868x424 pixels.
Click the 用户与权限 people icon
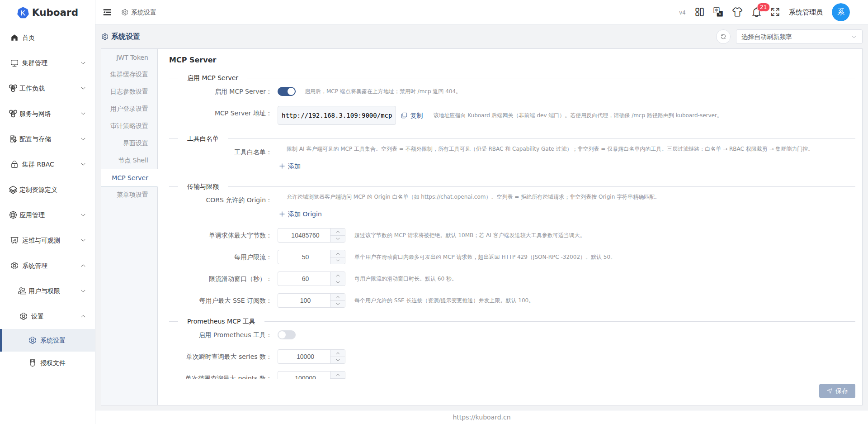click(x=22, y=291)
